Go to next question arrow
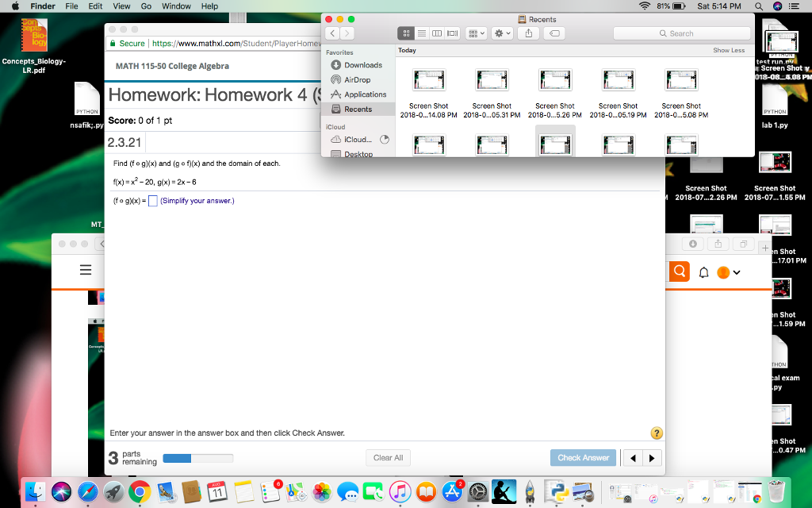 (x=652, y=458)
